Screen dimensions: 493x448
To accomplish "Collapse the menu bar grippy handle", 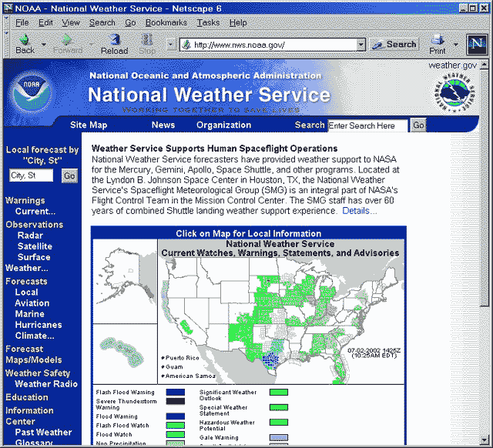I will (x=6, y=22).
